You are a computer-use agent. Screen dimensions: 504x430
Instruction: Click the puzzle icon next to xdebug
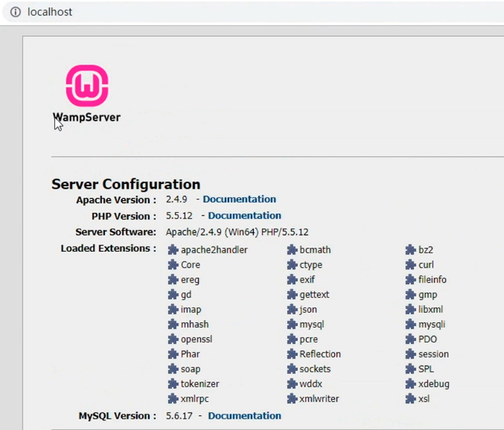[410, 383]
